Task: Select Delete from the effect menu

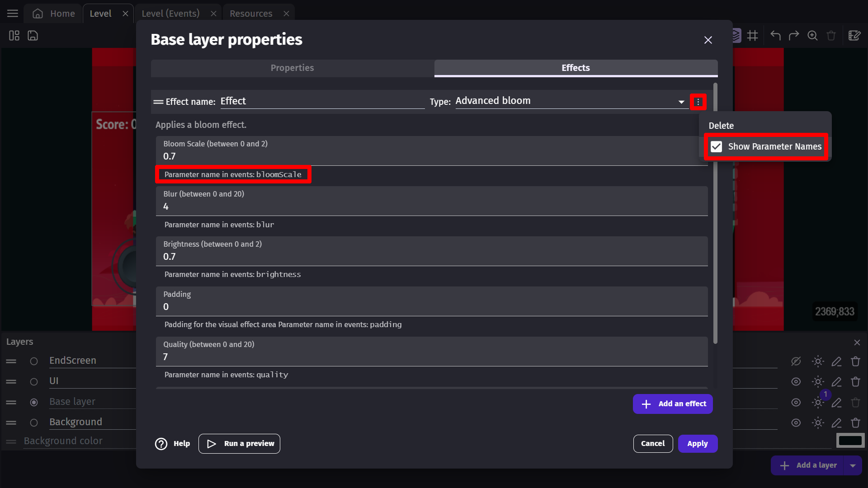Action: pos(721,126)
